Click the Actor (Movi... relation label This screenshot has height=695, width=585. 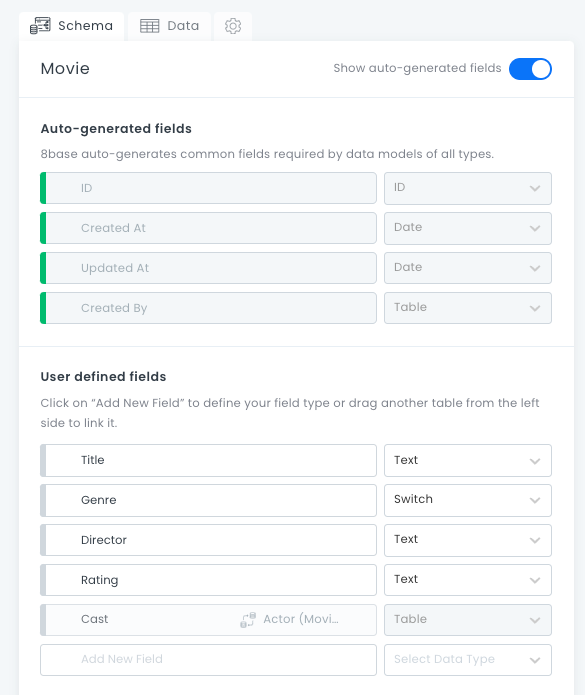301,619
